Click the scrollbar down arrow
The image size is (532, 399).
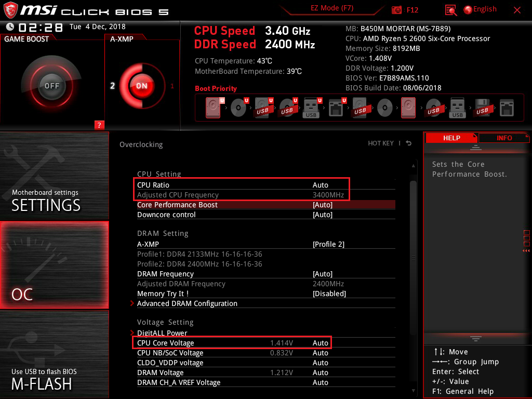(413, 391)
